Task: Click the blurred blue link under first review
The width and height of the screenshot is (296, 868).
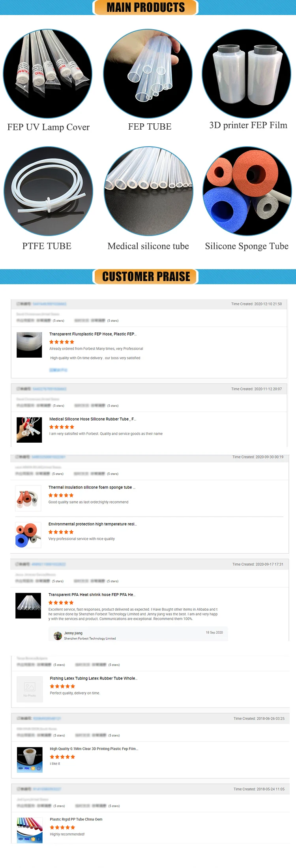Action: (x=58, y=370)
